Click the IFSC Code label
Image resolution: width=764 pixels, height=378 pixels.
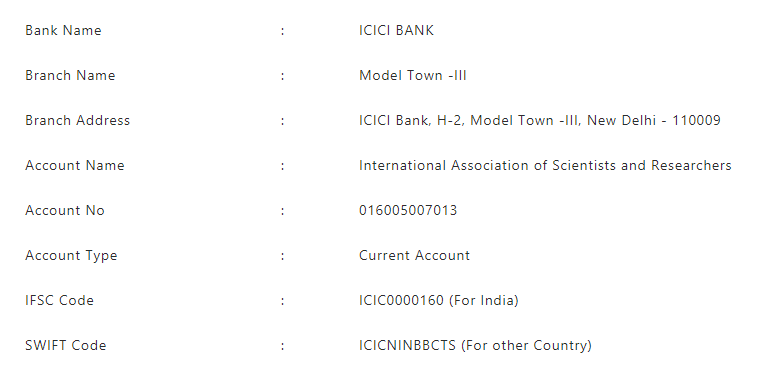pos(59,301)
